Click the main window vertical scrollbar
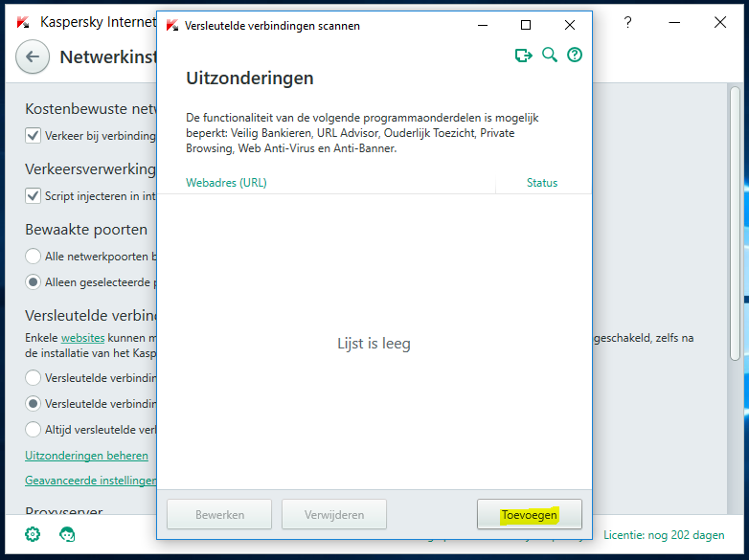749x560 pixels. point(736,223)
